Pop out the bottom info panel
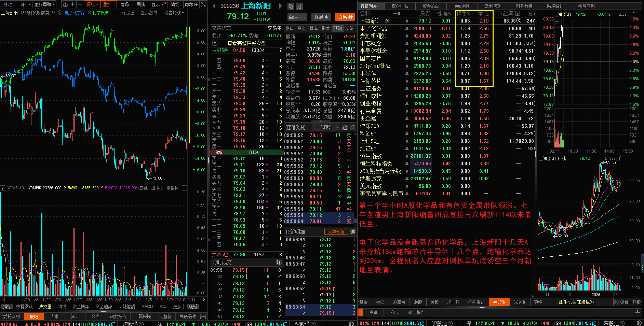 203,316
